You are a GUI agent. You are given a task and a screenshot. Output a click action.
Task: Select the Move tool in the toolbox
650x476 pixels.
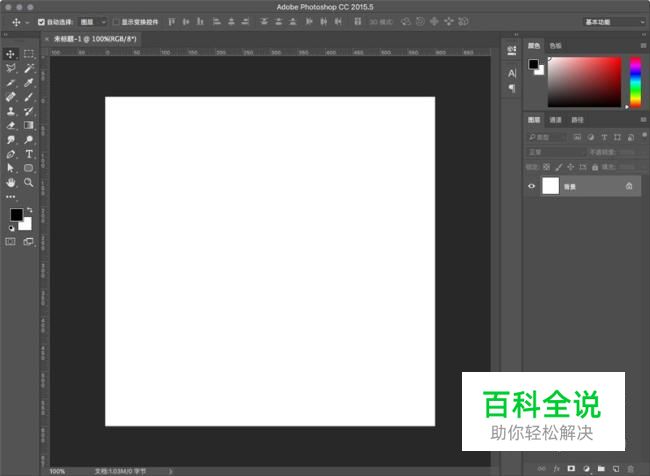11,54
